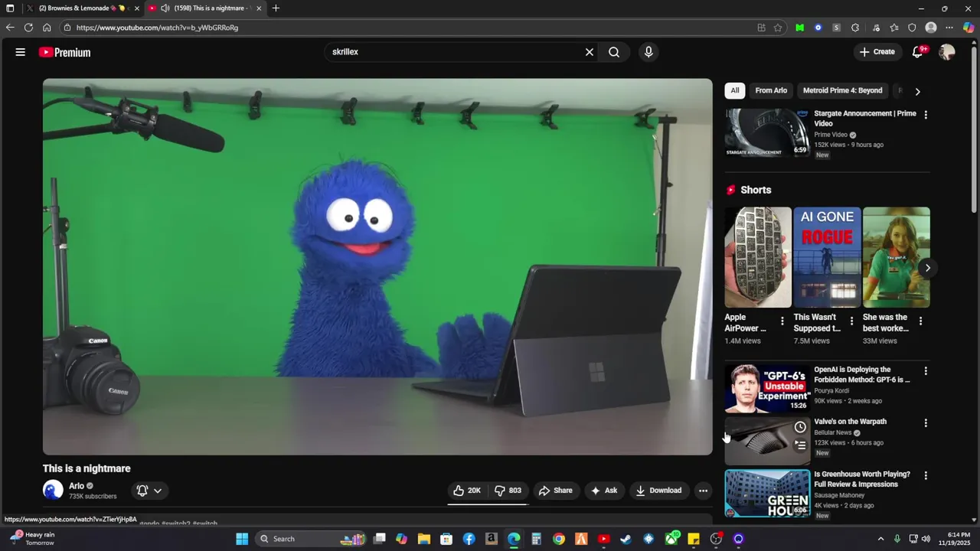Start voice search with microphone icon
980x551 pixels.
click(648, 52)
